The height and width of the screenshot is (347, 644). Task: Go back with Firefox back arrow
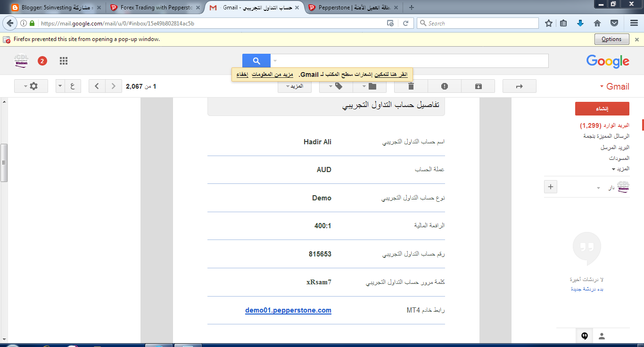(10, 23)
